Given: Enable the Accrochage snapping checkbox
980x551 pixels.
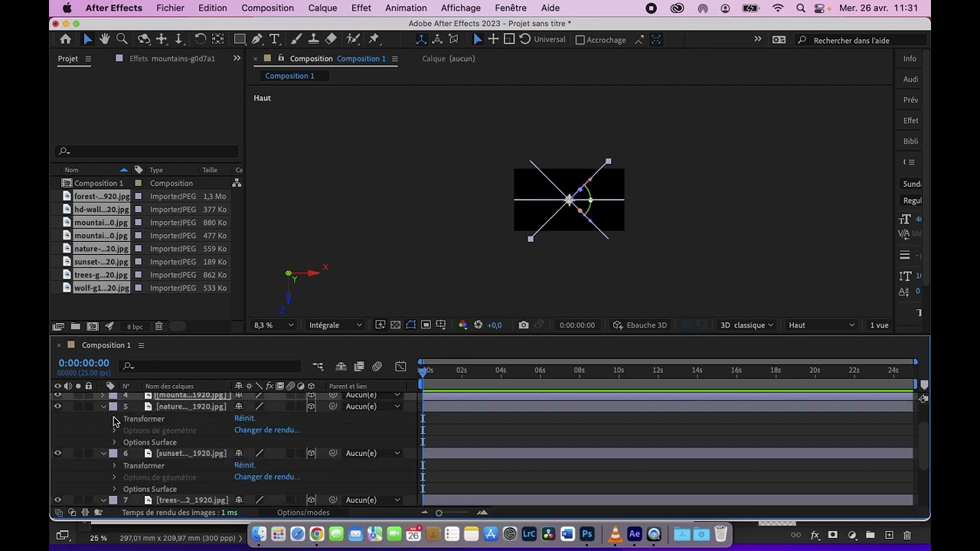Looking at the screenshot, I should point(580,40).
